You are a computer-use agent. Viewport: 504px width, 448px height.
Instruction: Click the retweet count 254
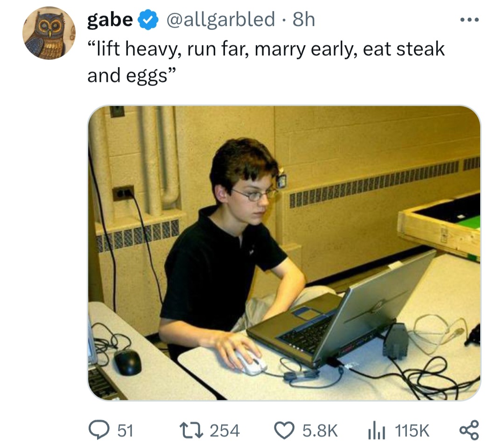click(225, 430)
